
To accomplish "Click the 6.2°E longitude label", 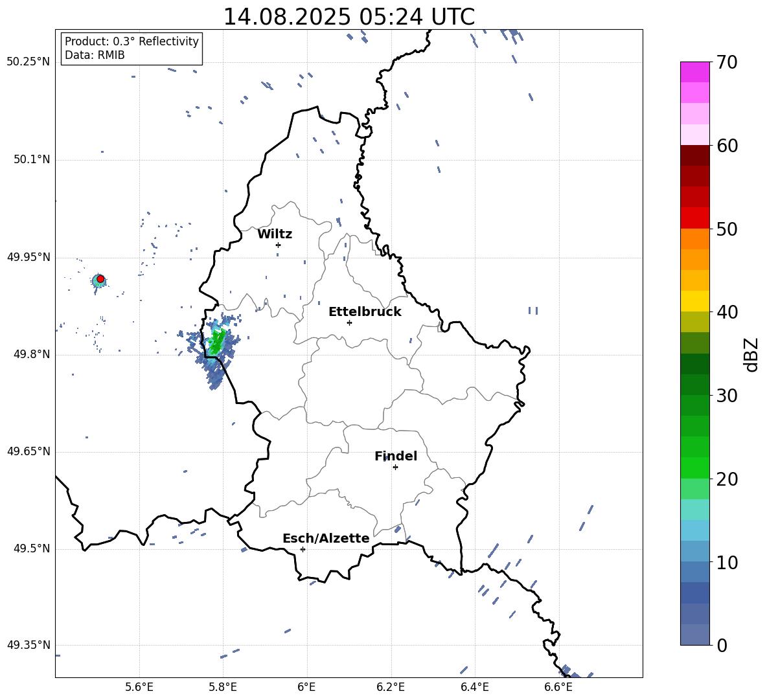I will 391,687.
